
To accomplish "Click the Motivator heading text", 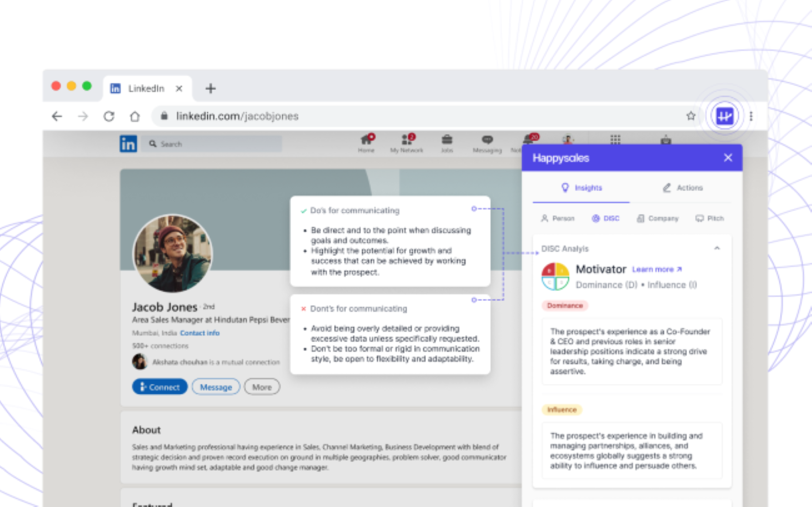I will [x=601, y=269].
